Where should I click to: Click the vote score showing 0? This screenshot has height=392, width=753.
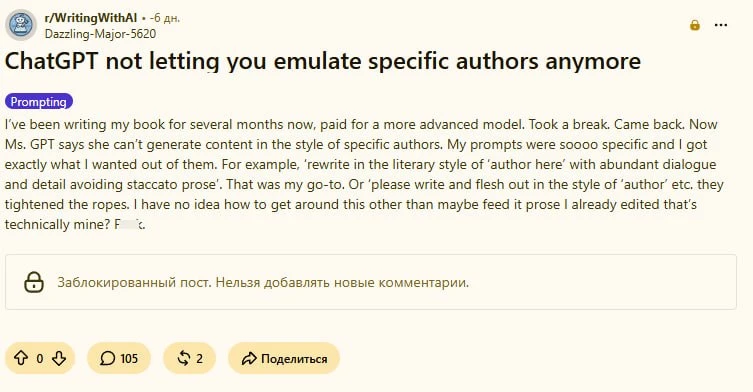pos(40,359)
